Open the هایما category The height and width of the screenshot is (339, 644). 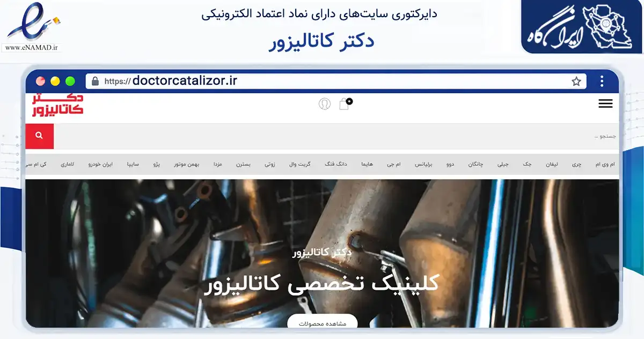pos(367,164)
